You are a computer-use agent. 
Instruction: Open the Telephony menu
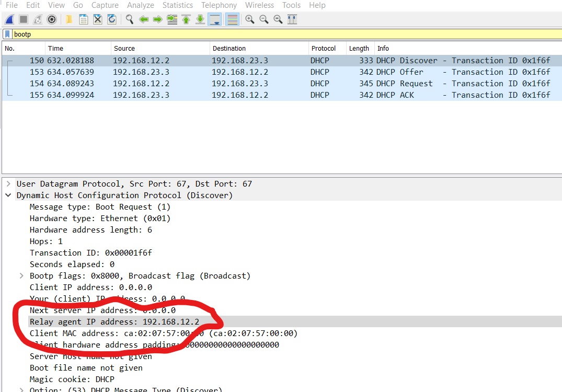click(x=219, y=5)
